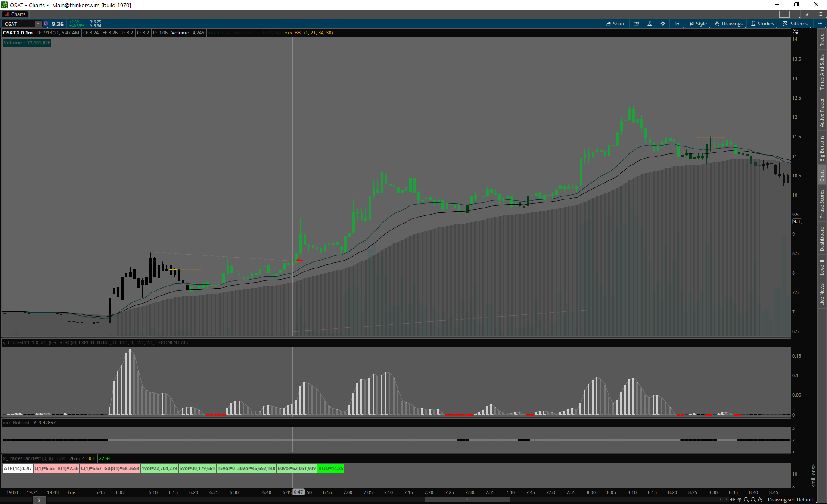The height and width of the screenshot is (504, 827).
Task: Expand the OSAT symbol dropdown arrow
Action: [x=38, y=24]
